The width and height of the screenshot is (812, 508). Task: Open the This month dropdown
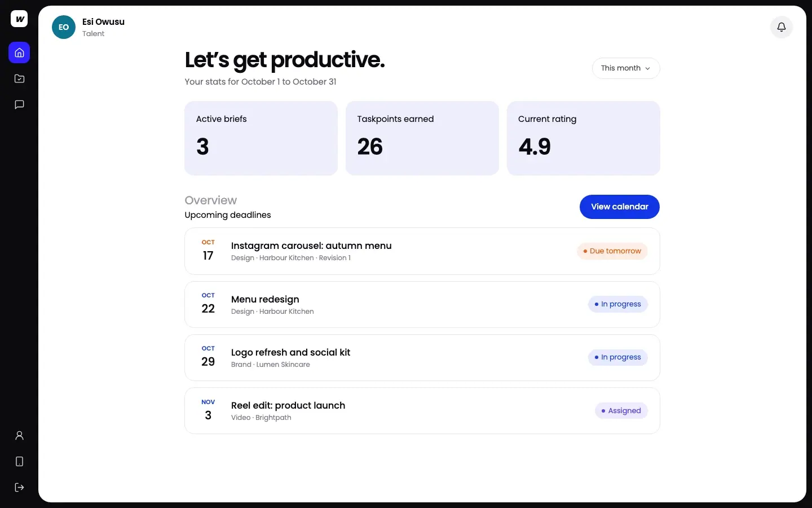coord(626,68)
